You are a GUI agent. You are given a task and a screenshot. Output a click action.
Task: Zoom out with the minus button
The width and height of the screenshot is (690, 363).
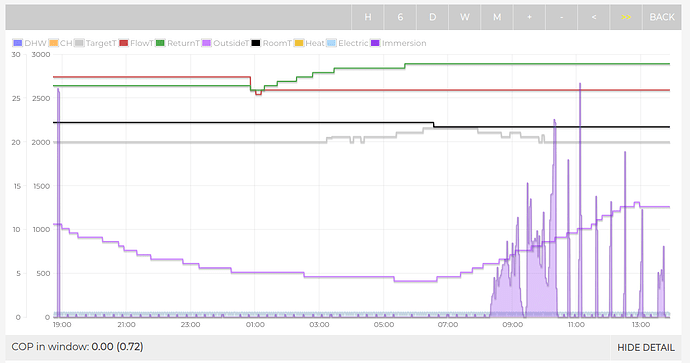(x=562, y=17)
